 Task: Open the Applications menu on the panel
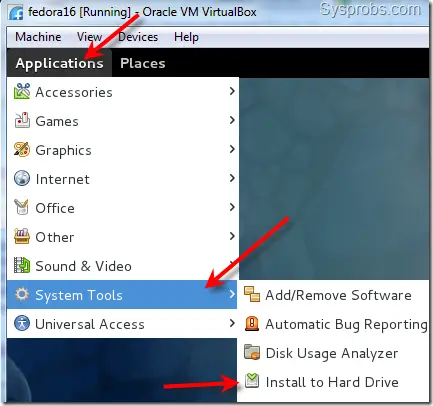(x=59, y=63)
